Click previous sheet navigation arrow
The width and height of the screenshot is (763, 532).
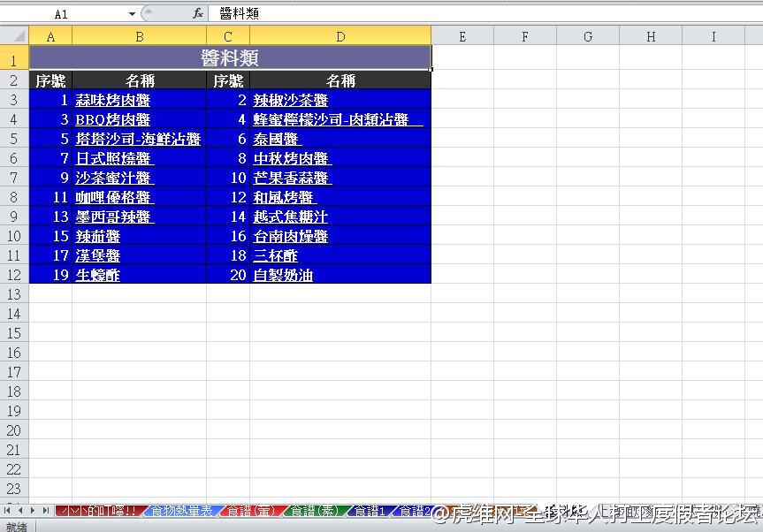pos(20,511)
